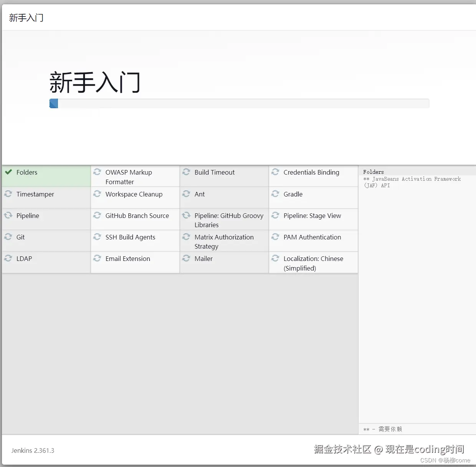Image resolution: width=476 pixels, height=467 pixels.
Task: Select the Matrix Authorization Strategy plugin
Action: 224,242
